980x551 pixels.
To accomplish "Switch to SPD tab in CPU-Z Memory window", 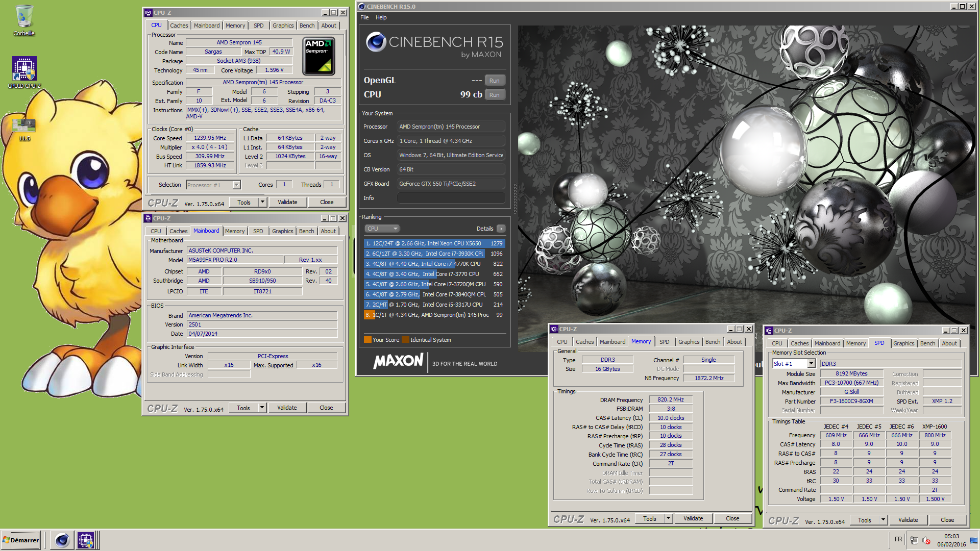I will coord(665,342).
